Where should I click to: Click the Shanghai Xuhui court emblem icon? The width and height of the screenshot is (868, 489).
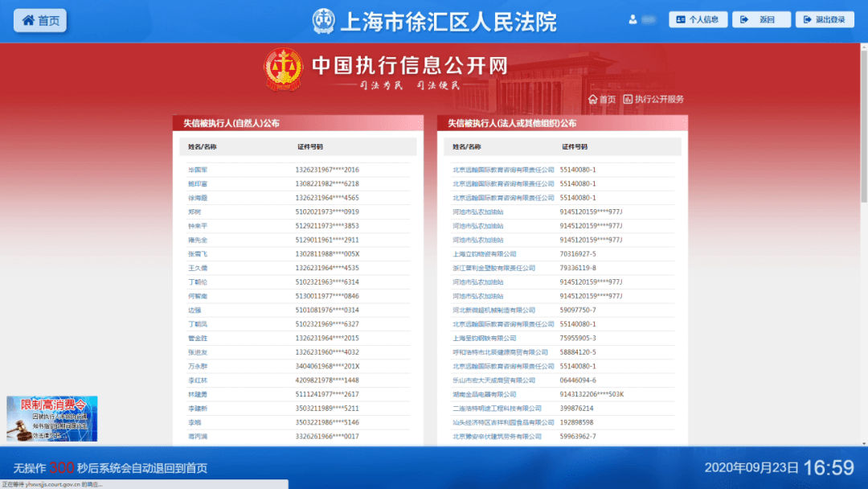point(324,22)
